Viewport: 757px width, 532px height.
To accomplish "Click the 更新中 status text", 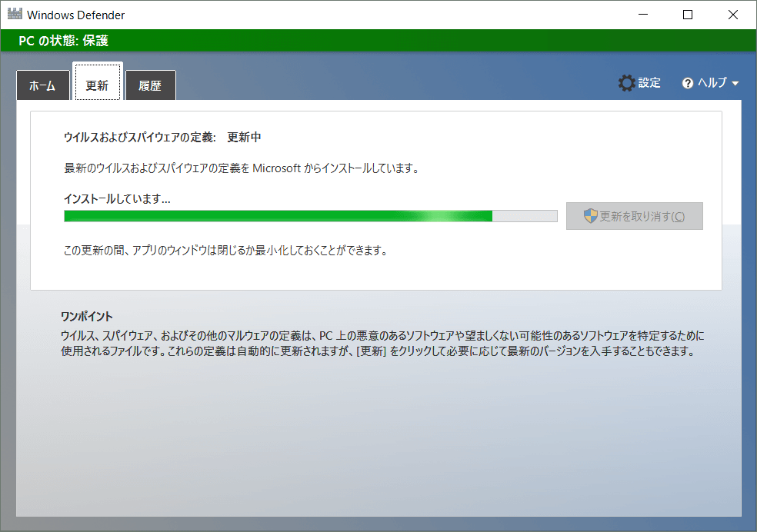I will 244,138.
